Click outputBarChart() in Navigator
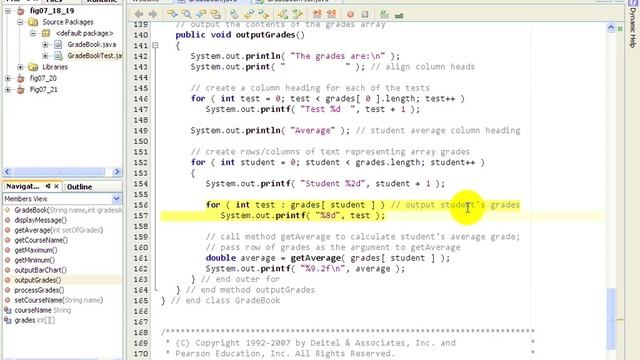 coord(40,270)
